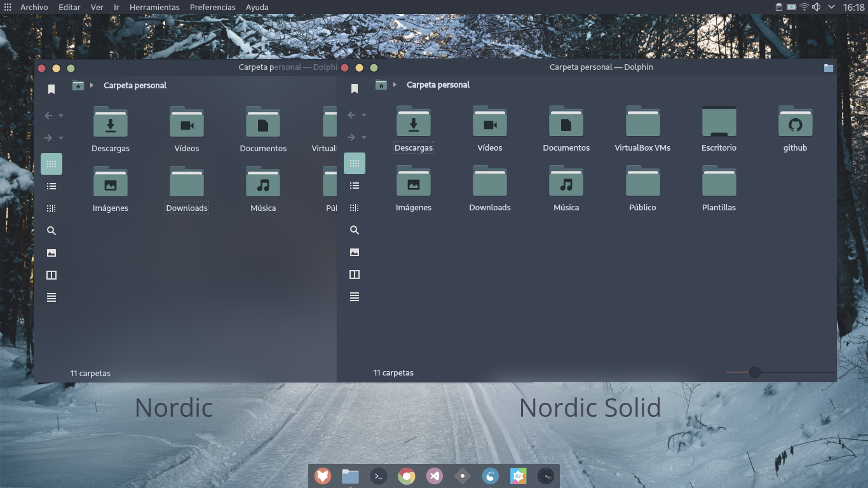The image size is (868, 488).
Task: Expand hidden system tray icons arrow
Action: [x=832, y=7]
